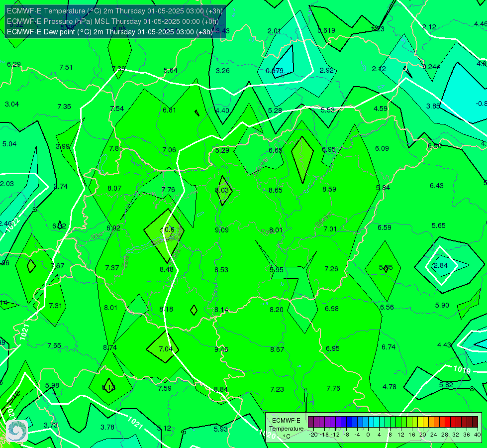The height and width of the screenshot is (448, 487).
Task: Click the 5.64 grid value
Action: pos(171,71)
